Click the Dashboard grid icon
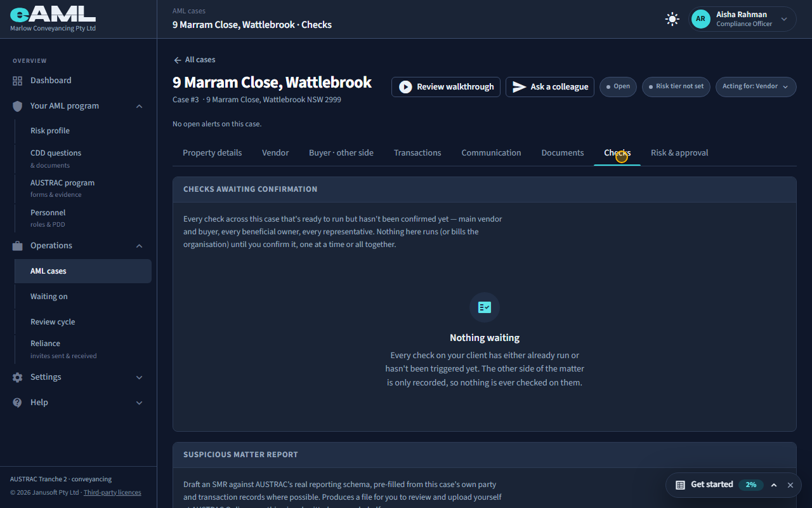The width and height of the screenshot is (812, 508). pos(18,81)
